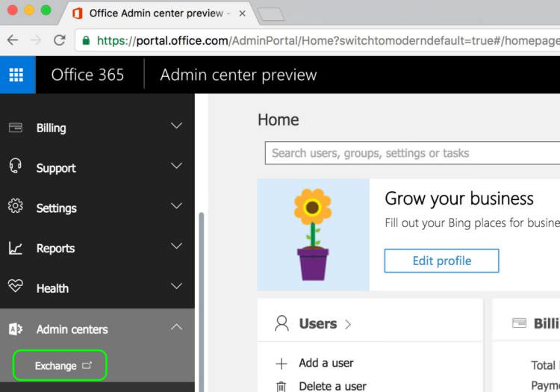Click the Health heart icon
The height and width of the screenshot is (392, 560).
tap(16, 286)
